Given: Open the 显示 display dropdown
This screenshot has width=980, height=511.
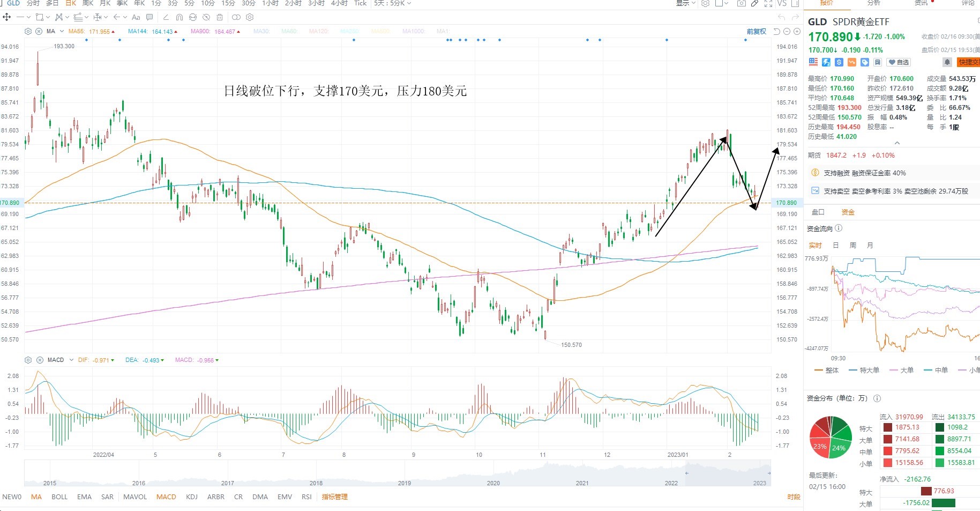Looking at the screenshot, I should click(685, 3).
